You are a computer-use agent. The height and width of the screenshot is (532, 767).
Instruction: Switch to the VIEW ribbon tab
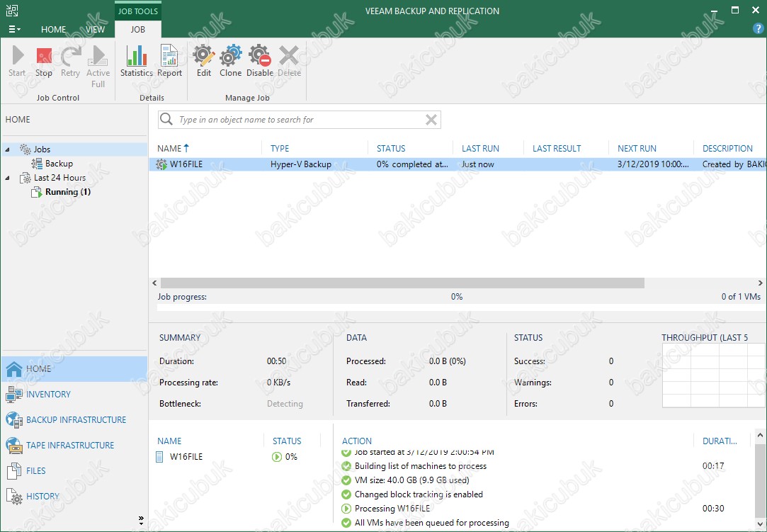(95, 29)
